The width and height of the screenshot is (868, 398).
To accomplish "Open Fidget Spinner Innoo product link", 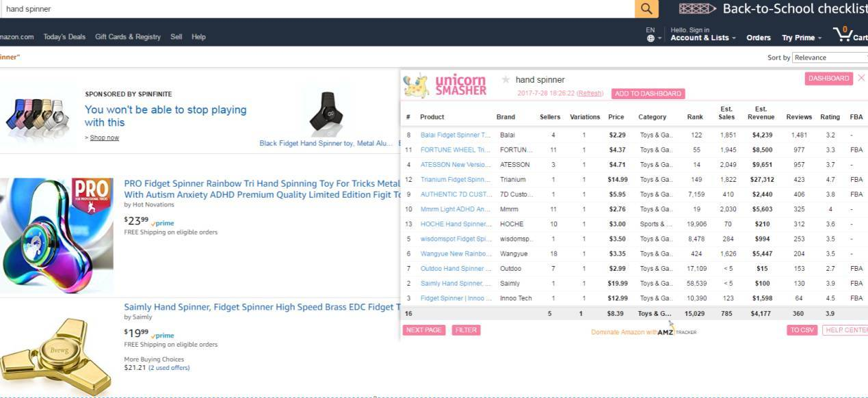I will pyautogui.click(x=456, y=298).
